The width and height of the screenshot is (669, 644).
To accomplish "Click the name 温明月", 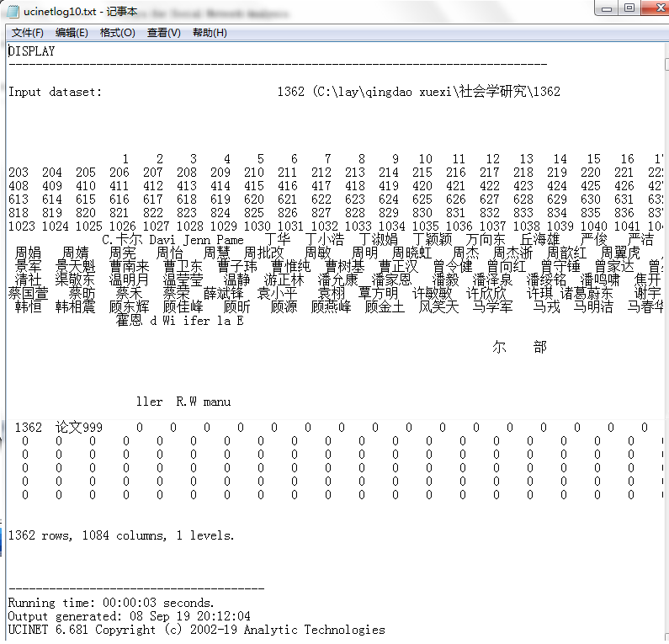I will (130, 279).
